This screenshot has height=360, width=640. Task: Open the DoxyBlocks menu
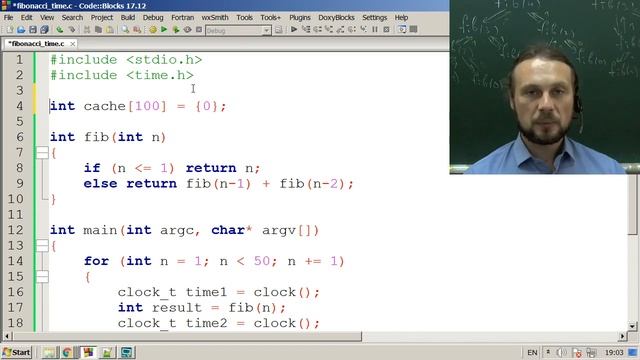tap(336, 18)
